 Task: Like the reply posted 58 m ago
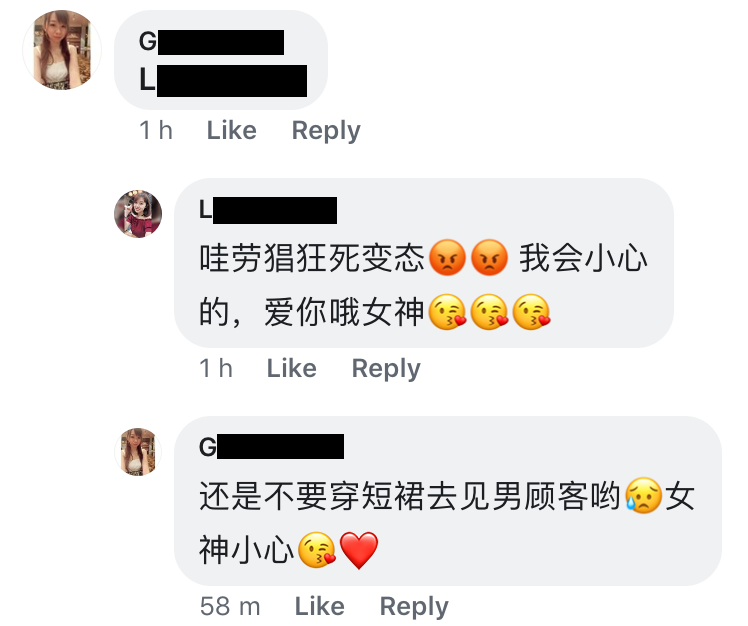[x=320, y=606]
